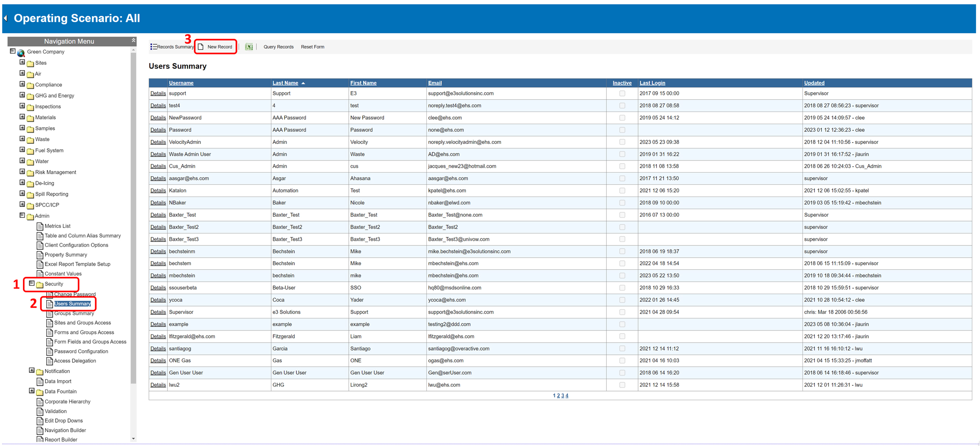Image resolution: width=980 pixels, height=446 pixels.
Task: Click the Green Company globe icon
Action: coord(21,53)
